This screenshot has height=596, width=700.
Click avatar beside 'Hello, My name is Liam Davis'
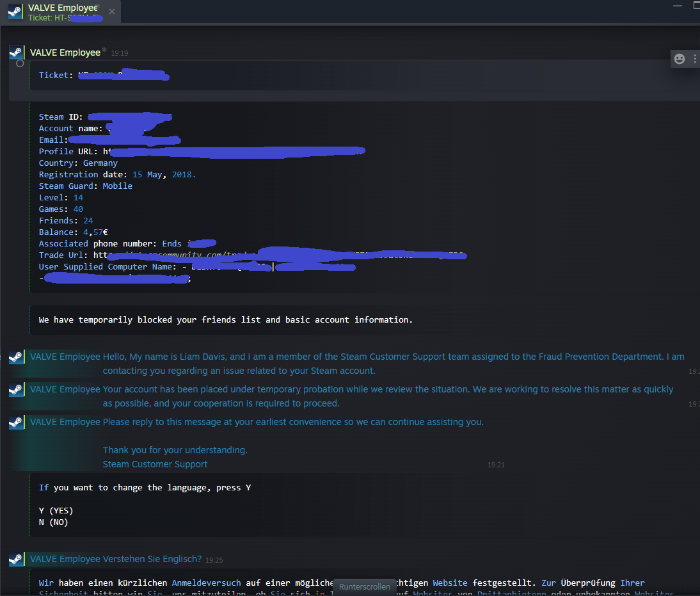coord(17,357)
